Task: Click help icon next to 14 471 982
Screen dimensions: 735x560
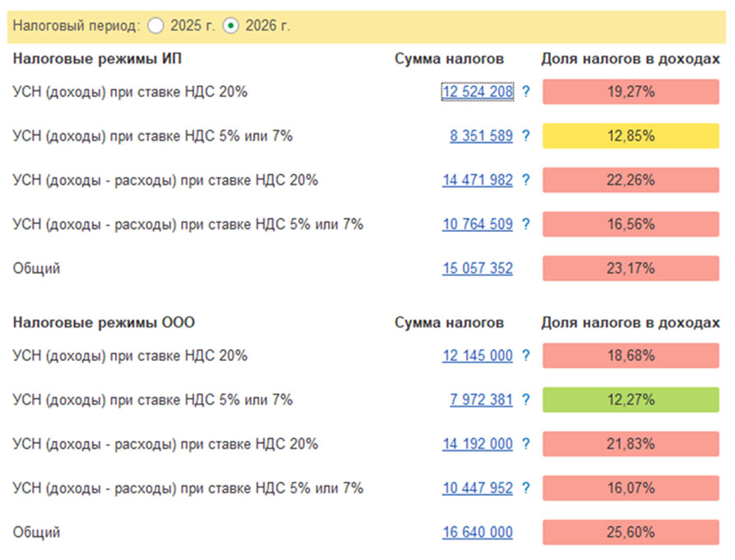Action: (x=526, y=180)
